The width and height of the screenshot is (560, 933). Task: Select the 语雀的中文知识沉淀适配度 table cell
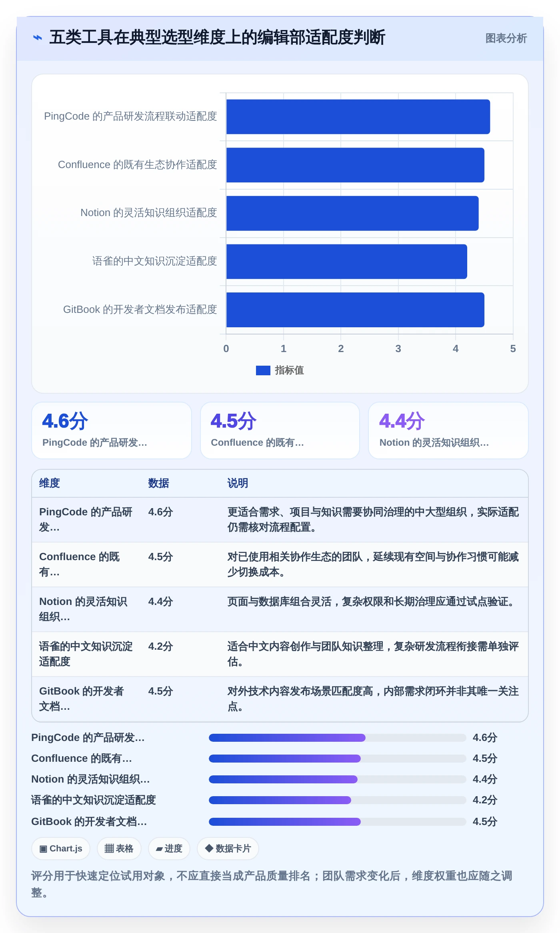pyautogui.click(x=86, y=654)
